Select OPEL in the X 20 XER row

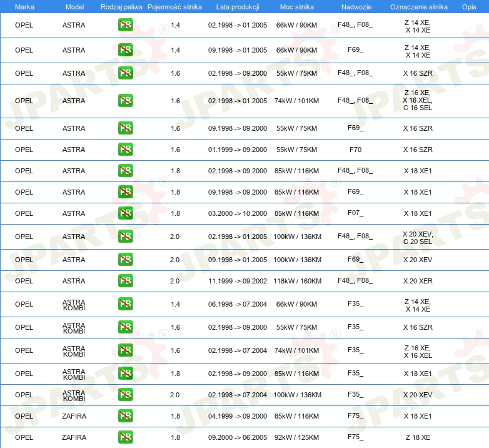24,281
